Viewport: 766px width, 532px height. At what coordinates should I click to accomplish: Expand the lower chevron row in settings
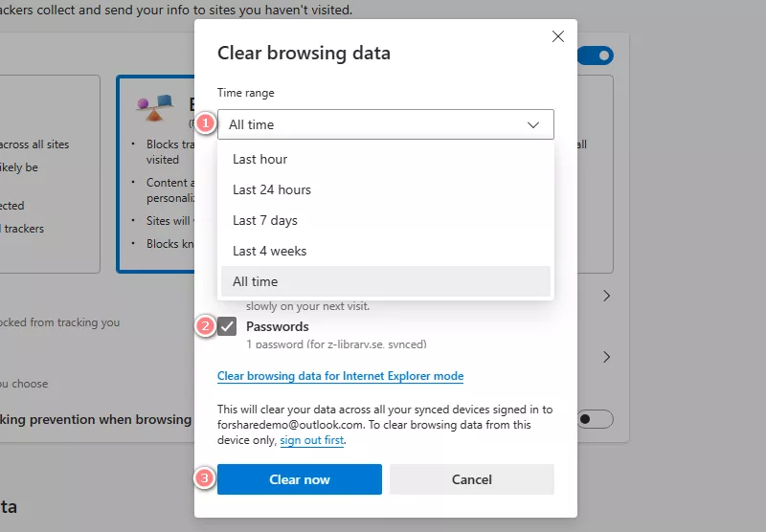pos(606,357)
